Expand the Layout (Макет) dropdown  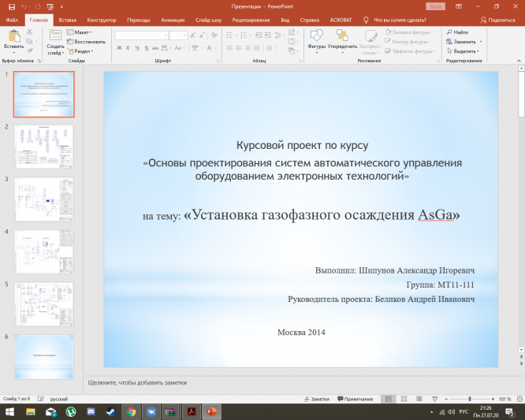(x=81, y=32)
